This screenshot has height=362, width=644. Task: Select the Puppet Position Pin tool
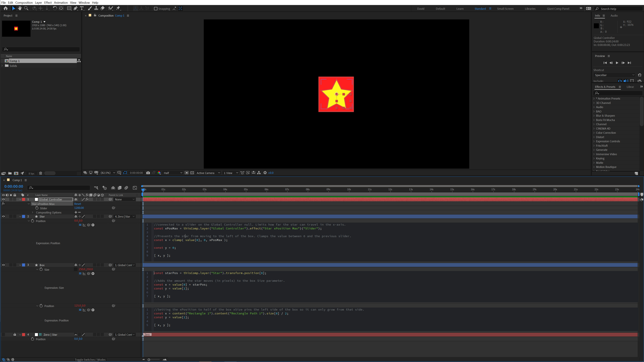[x=118, y=8]
